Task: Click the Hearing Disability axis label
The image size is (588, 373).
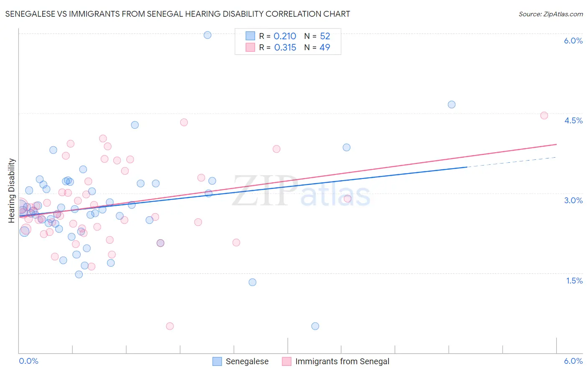Action: point(12,190)
